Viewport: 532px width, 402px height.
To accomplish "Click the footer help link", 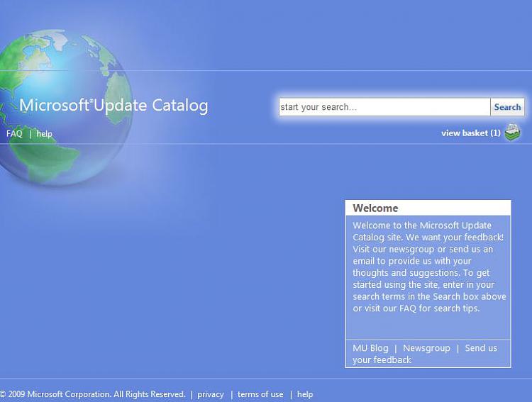I will pos(305,394).
